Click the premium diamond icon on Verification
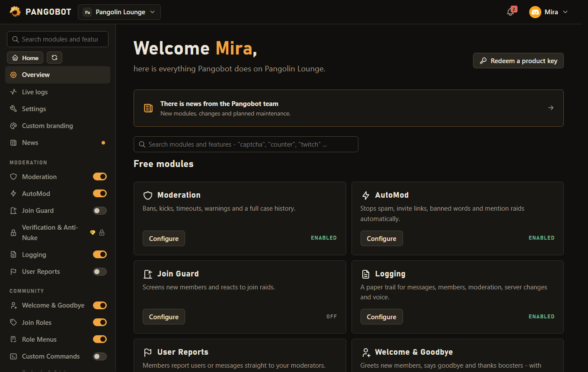The width and height of the screenshot is (588, 372). click(x=93, y=233)
